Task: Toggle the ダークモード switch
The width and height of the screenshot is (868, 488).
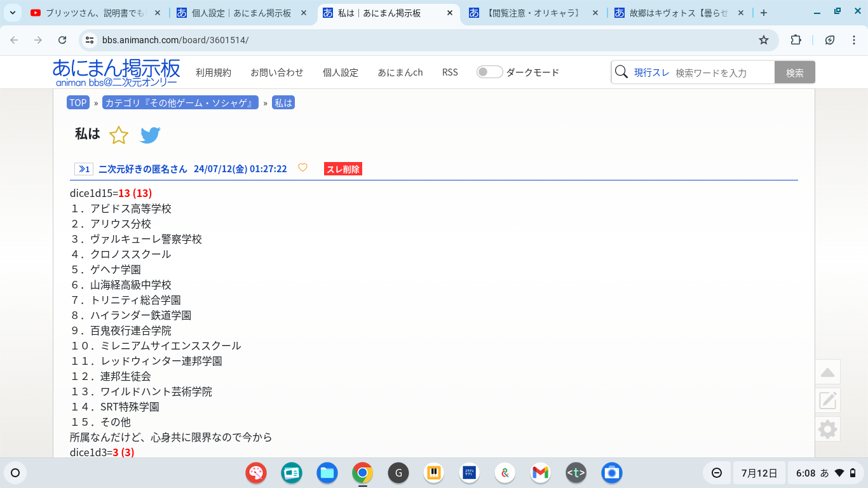Action: [x=489, y=72]
